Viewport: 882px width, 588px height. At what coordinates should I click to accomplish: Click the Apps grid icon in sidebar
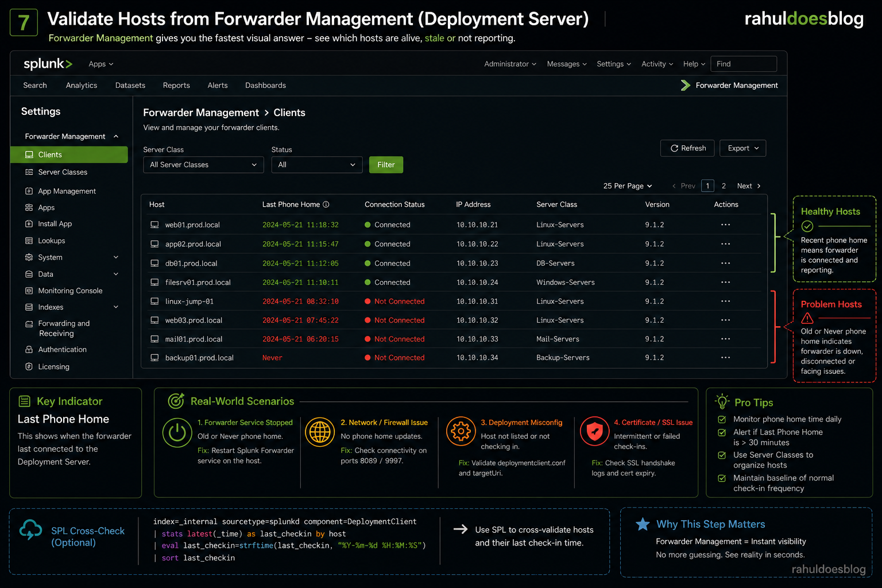[29, 208]
